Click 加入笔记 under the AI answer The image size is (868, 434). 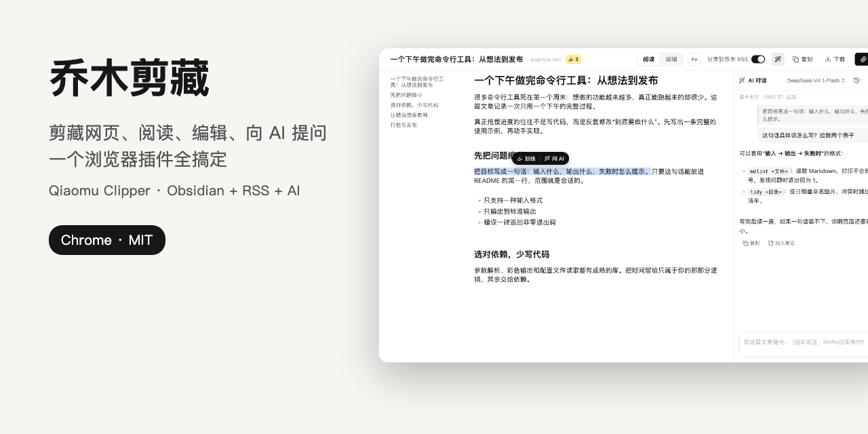(x=781, y=243)
